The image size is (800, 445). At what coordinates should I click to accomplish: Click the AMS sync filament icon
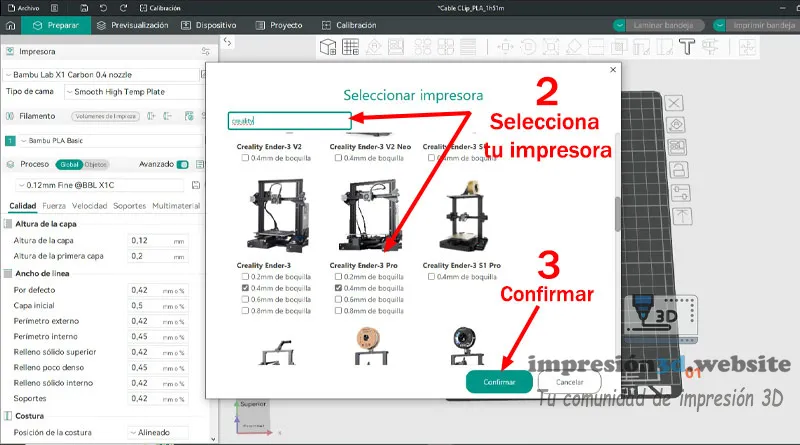click(x=189, y=116)
